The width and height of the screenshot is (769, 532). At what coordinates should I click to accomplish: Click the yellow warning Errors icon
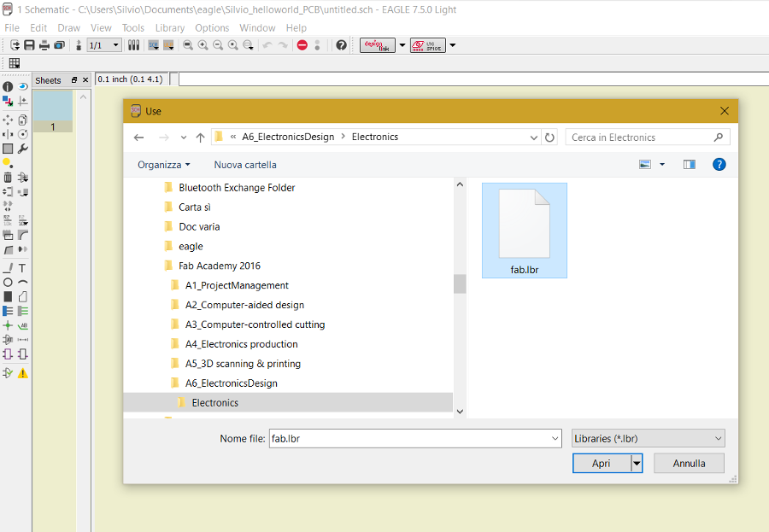tap(22, 373)
